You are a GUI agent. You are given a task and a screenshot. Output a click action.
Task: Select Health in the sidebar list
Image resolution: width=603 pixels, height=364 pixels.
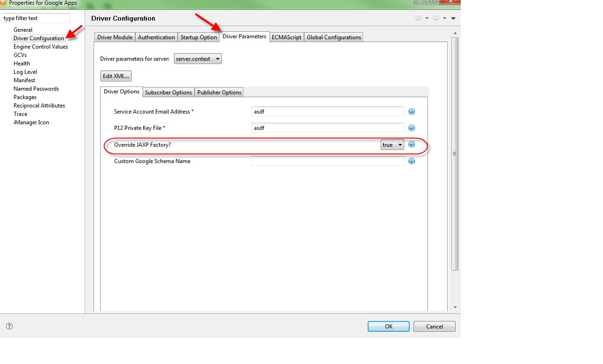(x=22, y=64)
